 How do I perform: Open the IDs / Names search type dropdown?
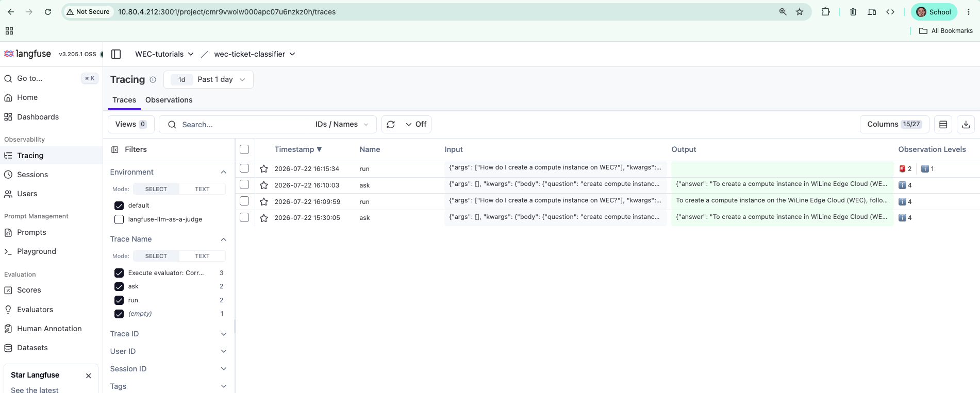pyautogui.click(x=342, y=124)
